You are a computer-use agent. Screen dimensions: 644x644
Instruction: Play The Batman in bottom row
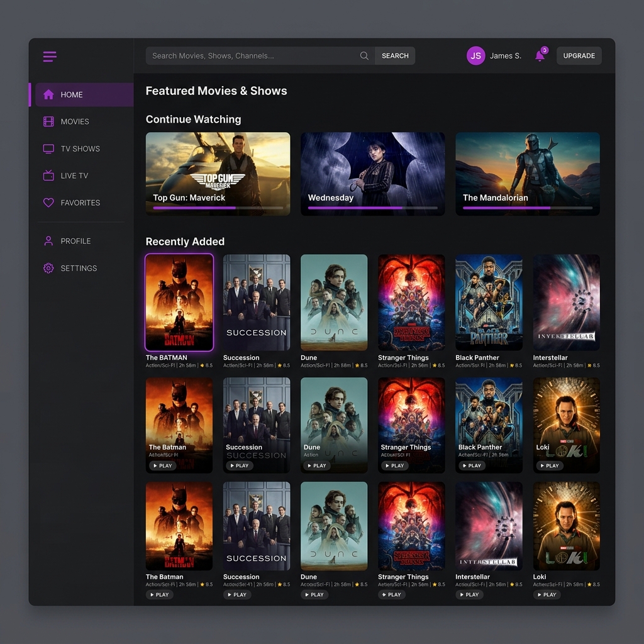[160, 595]
